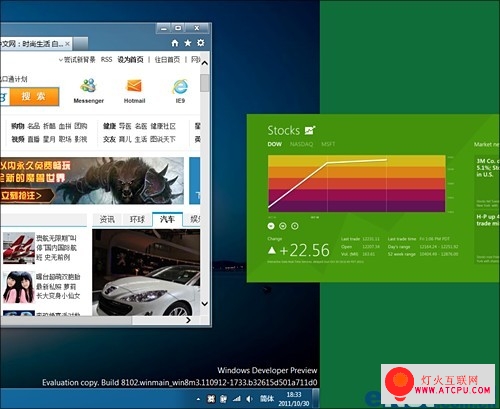Click the +22.56 change value
Image resolution: width=500 pixels, height=409 pixels.
[x=305, y=250]
